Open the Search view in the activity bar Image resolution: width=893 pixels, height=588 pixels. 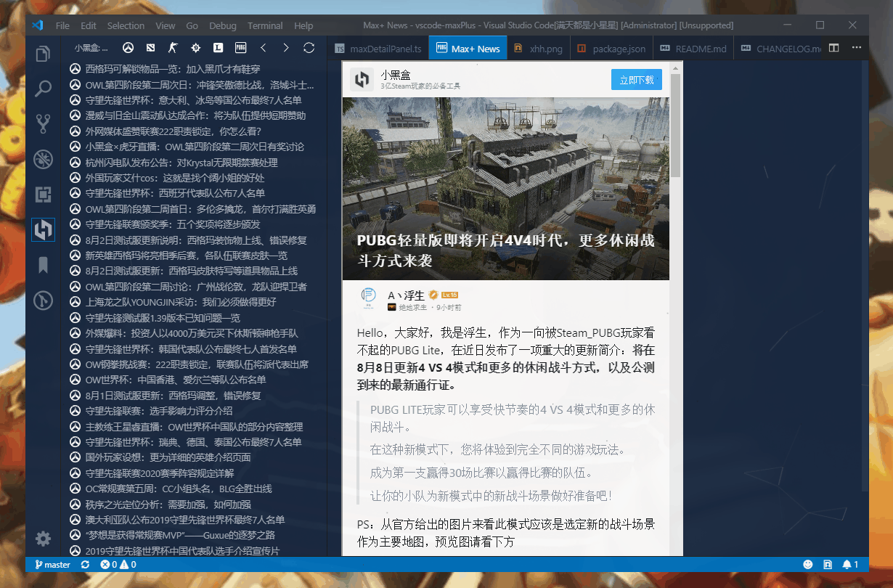tap(43, 88)
